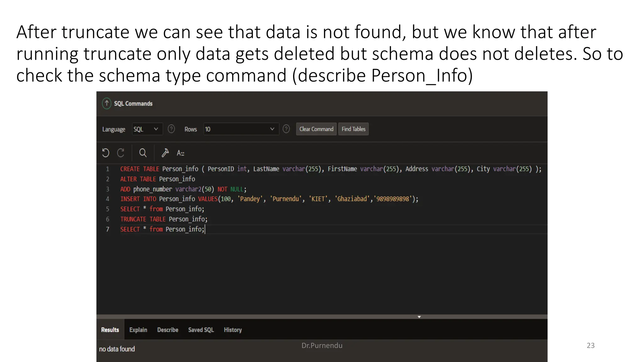Viewport: 644px width, 362px height.
Task: Click the Language label
Action: 114,129
